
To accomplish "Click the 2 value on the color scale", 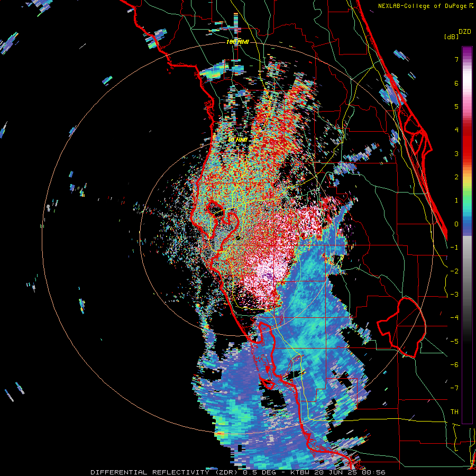I will click(x=456, y=177).
